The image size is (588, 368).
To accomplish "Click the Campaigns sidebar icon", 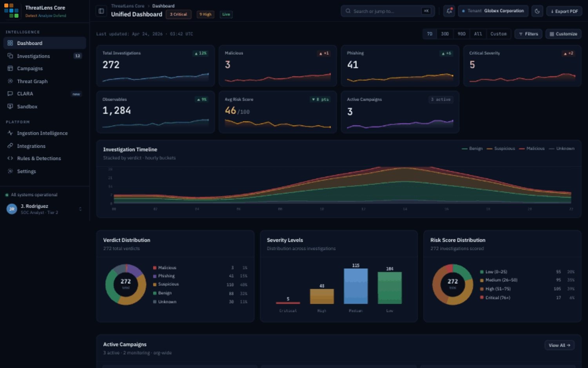I will [x=10, y=69].
